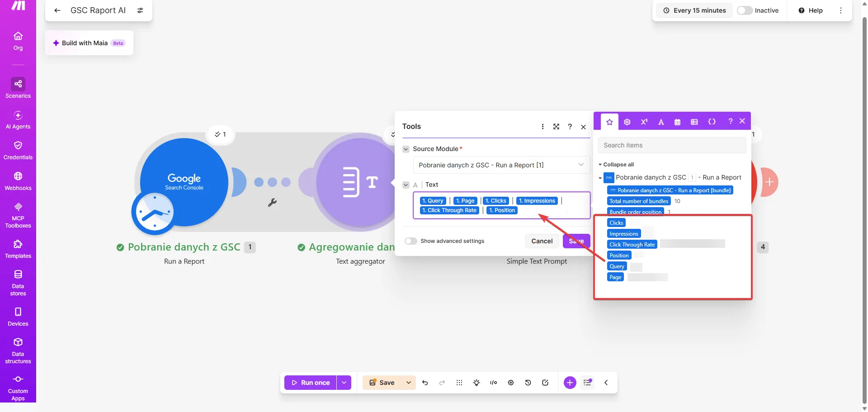
Task: Click the undo arrow in bottom toolbar
Action: pyautogui.click(x=425, y=383)
